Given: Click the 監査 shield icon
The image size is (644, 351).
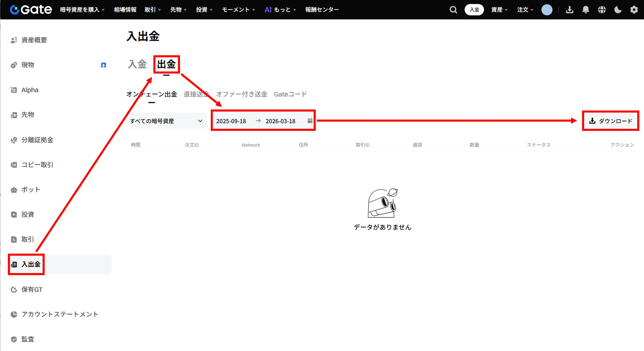Looking at the screenshot, I should click(14, 339).
